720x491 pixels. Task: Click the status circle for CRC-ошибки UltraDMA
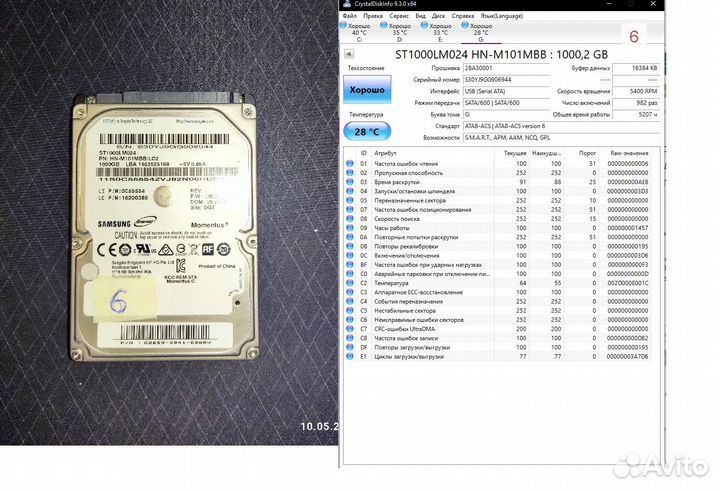click(x=350, y=329)
